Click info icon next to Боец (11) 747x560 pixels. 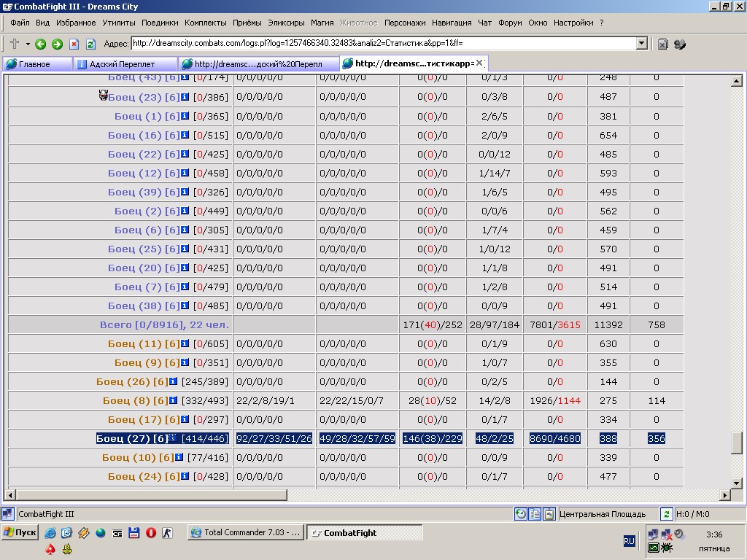click(x=185, y=343)
